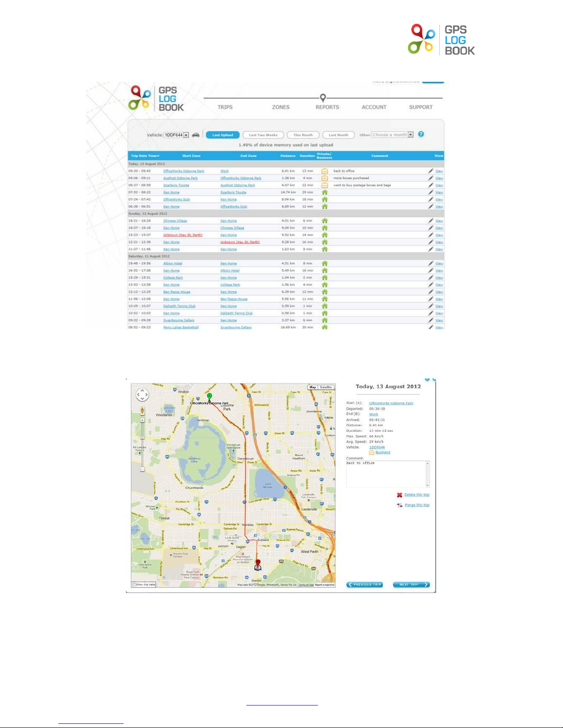Click the green house icon on 07:52 - 08:22 row

pyautogui.click(x=324, y=192)
